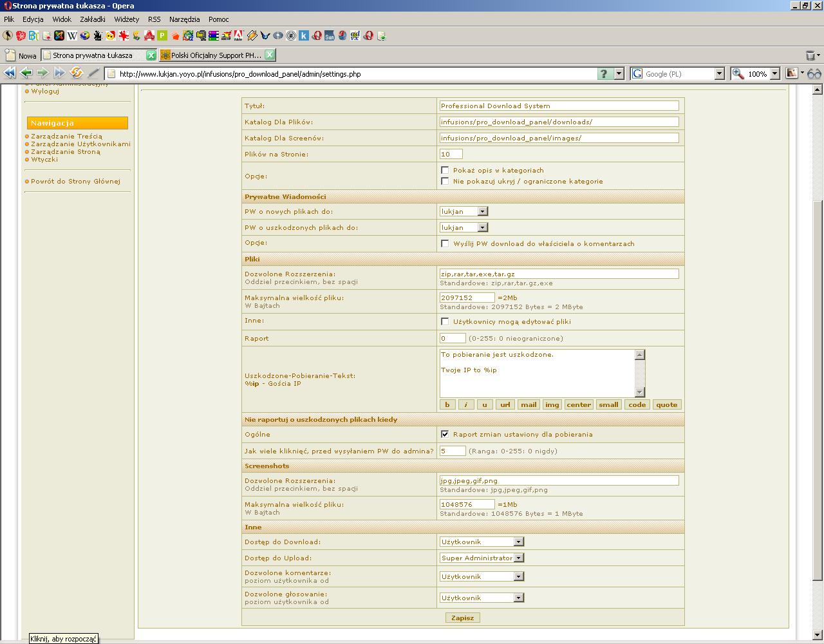Open the Bt bookmark icon
824x644 pixels.
tap(33, 36)
